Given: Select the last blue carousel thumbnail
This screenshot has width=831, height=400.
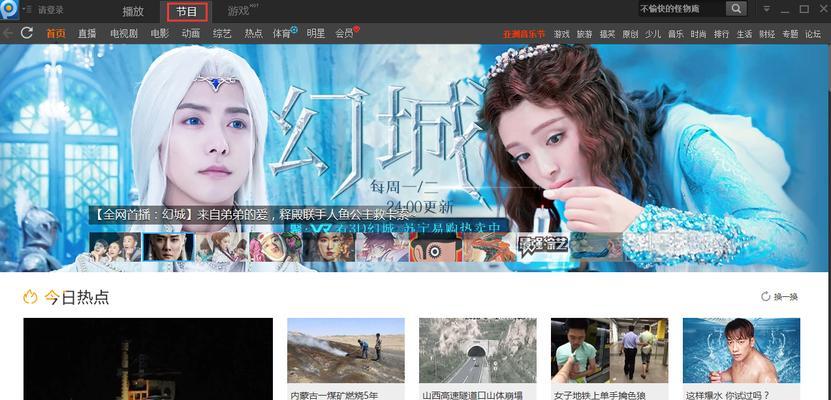Looking at the screenshot, I should pyautogui.click(x=597, y=247).
